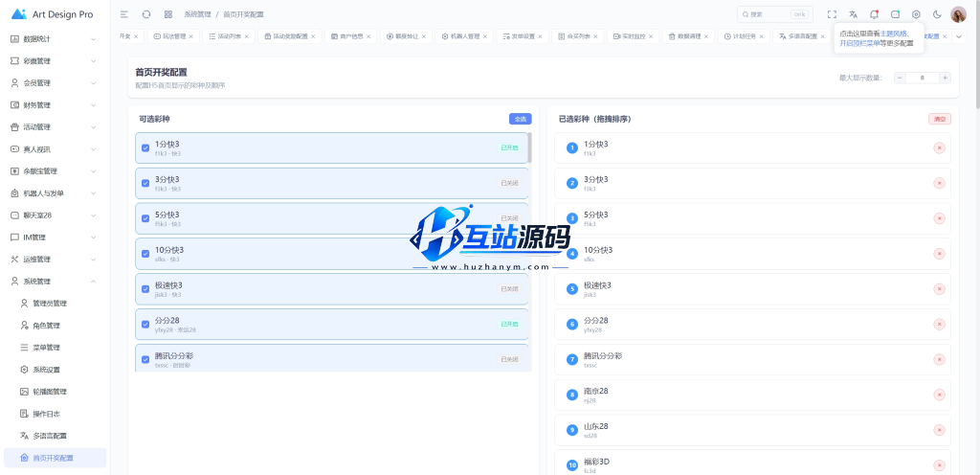Remove 极速快3 from the selected list

(940, 289)
